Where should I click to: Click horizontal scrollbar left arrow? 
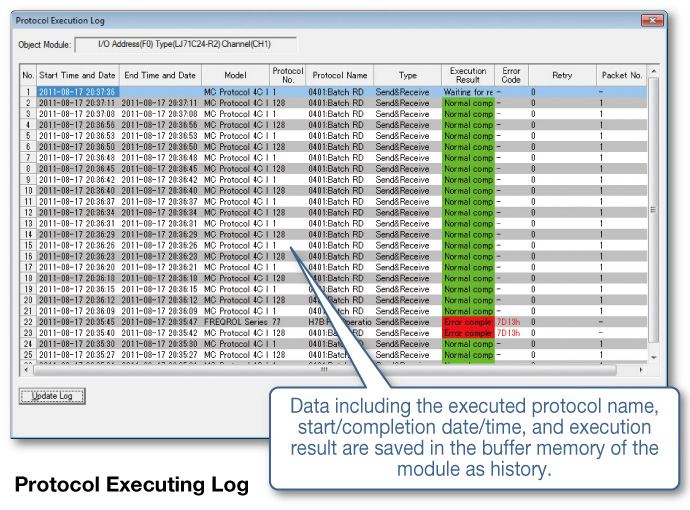26,370
